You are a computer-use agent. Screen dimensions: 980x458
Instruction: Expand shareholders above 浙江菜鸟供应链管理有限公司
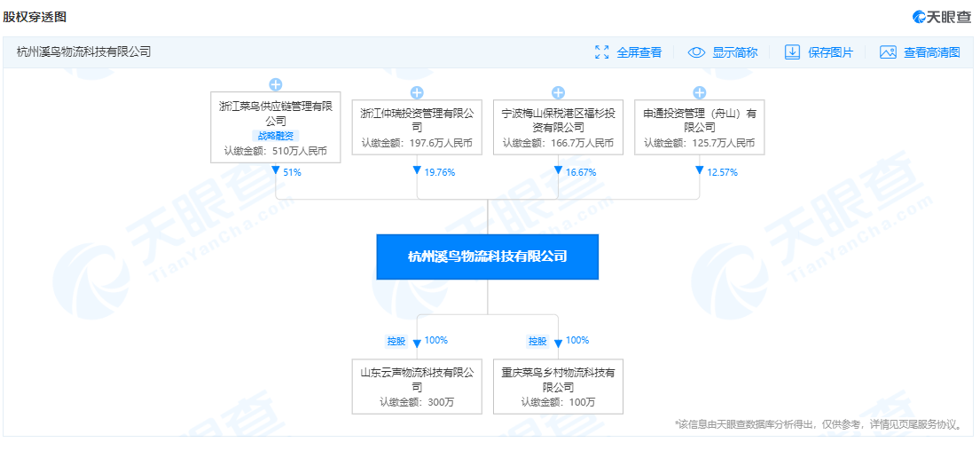point(275,85)
